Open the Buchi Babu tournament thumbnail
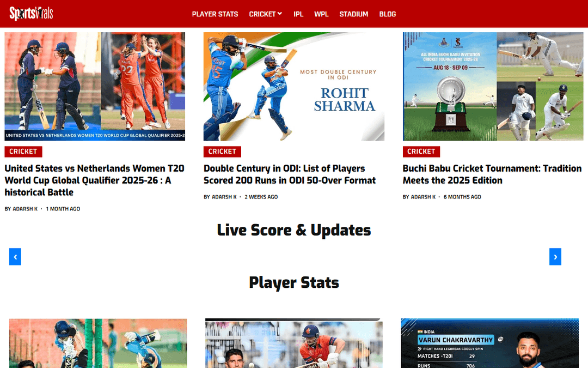588x368 pixels. coord(493,86)
